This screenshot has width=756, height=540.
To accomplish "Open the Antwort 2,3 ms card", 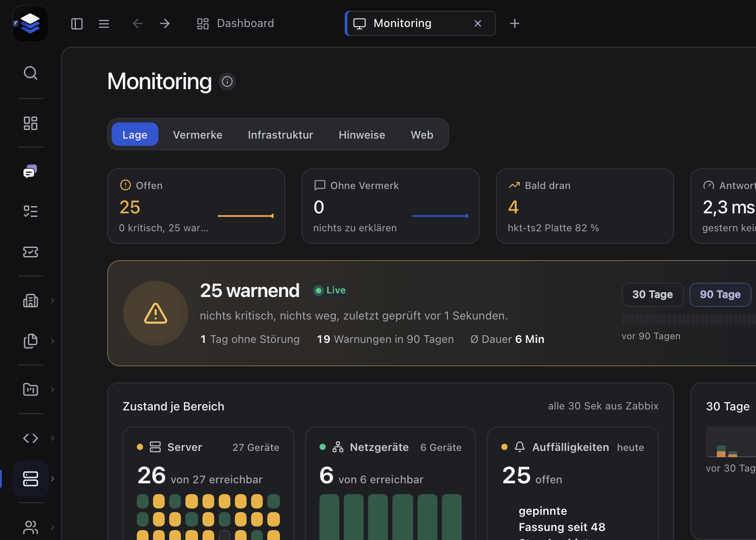I will [x=724, y=206].
